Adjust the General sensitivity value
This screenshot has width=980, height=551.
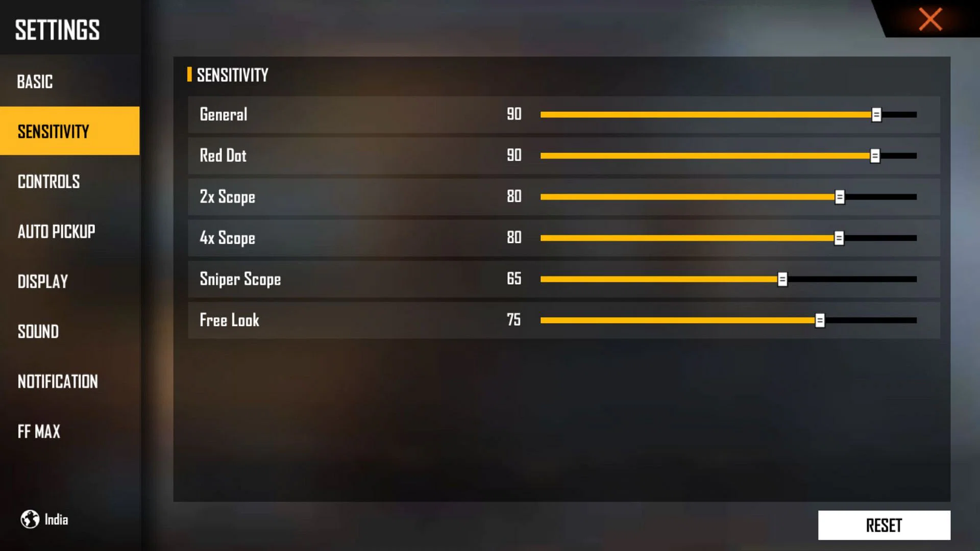(x=875, y=114)
